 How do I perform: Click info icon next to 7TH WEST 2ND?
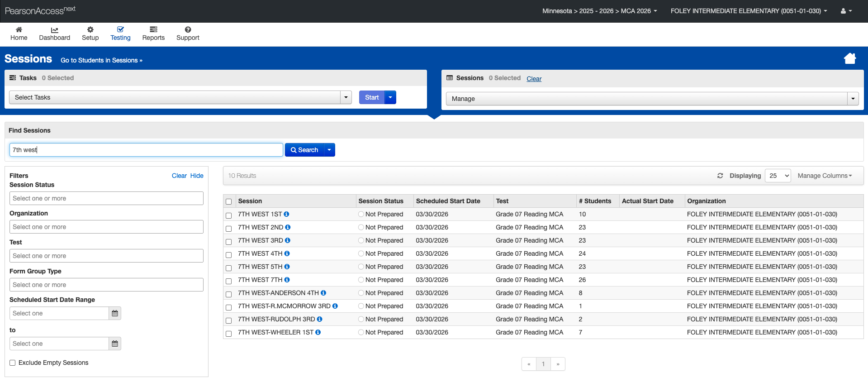click(288, 227)
